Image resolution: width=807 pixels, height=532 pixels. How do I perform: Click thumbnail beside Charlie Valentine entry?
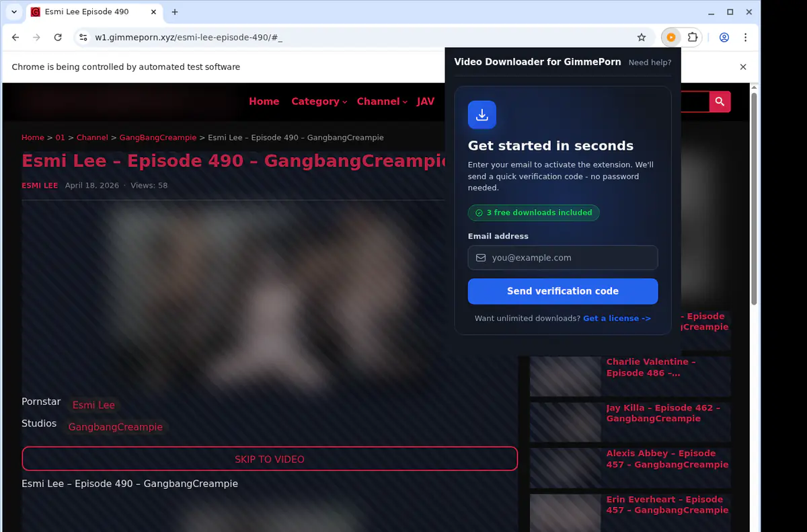coord(565,376)
